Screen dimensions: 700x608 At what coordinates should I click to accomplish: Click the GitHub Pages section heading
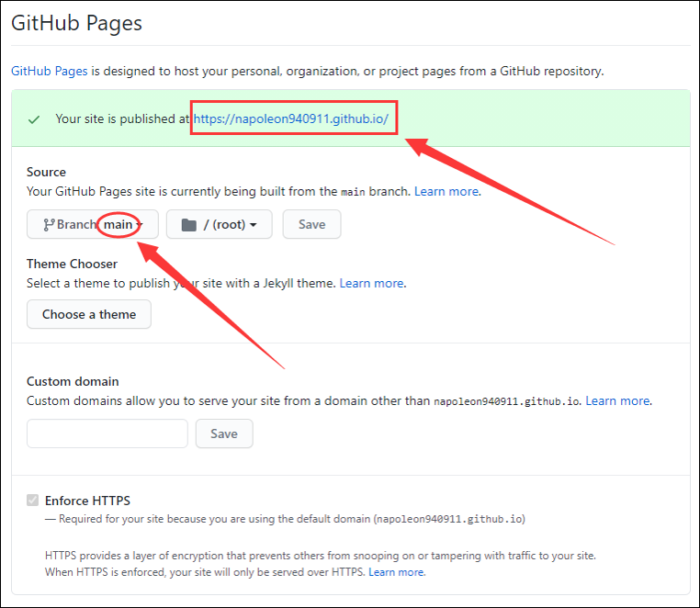point(76,23)
